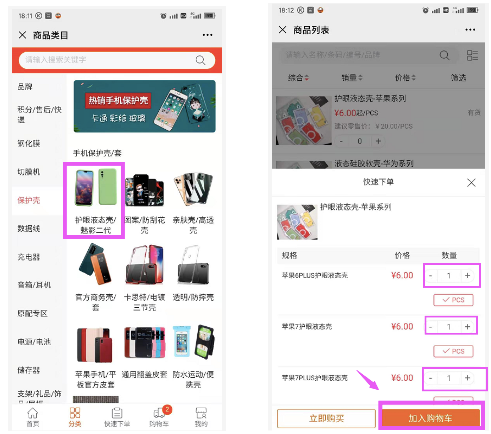Open the three-dots menu on product list

point(470,30)
